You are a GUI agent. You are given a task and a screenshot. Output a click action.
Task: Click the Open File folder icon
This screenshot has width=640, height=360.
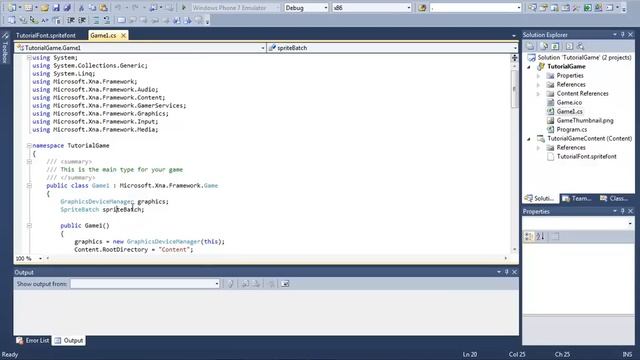(44, 8)
